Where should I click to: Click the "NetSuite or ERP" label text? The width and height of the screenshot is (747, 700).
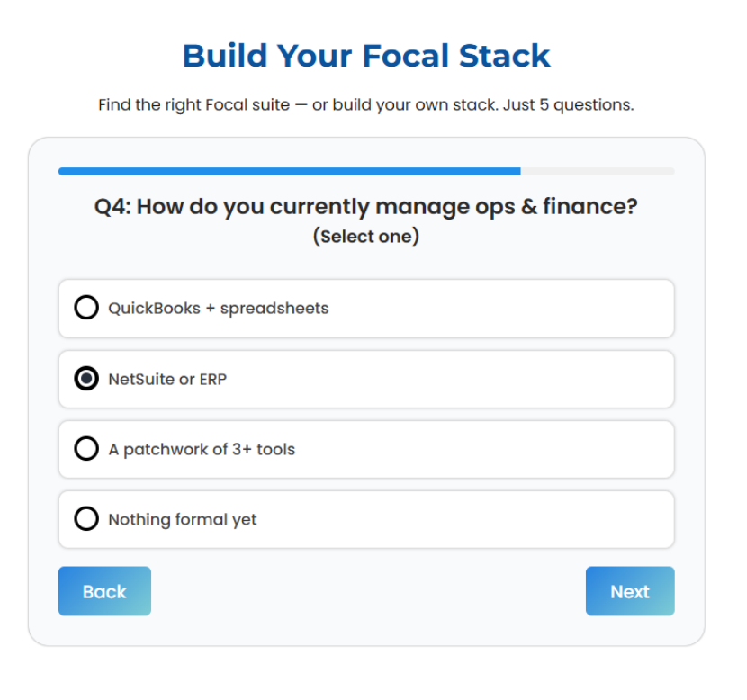click(x=167, y=379)
